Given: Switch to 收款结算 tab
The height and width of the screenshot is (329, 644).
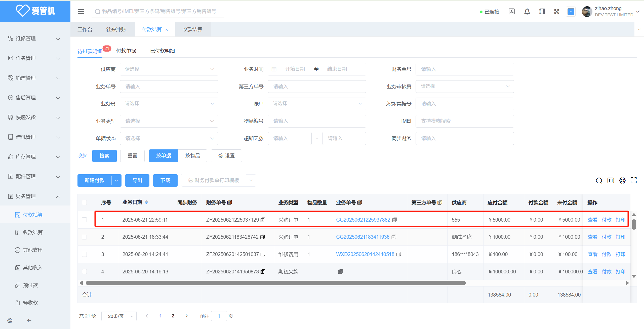Looking at the screenshot, I should pyautogui.click(x=192, y=29).
